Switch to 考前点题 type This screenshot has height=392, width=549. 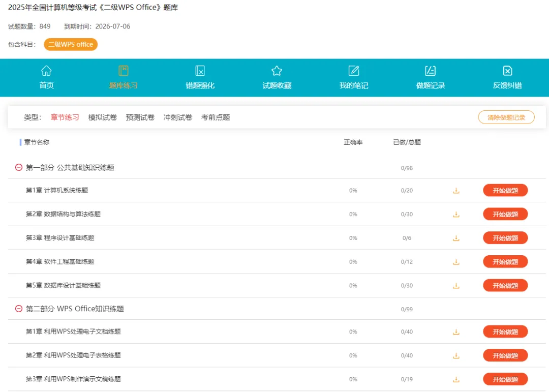(216, 117)
